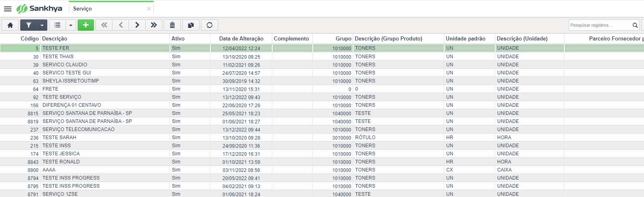This screenshot has height=197, width=644.
Task: Select the SERVICO TESTE GUI row
Action: (322, 73)
